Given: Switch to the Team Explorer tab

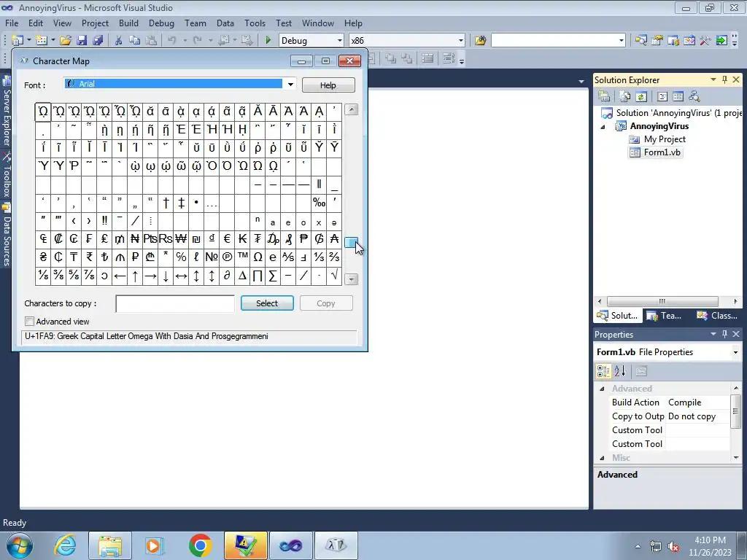Looking at the screenshot, I should 664,315.
